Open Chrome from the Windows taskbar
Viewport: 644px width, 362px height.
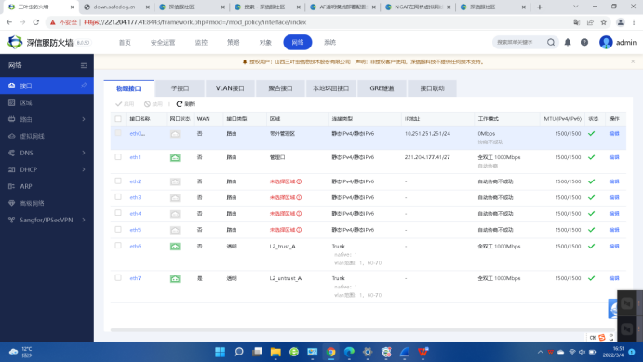[x=330, y=352]
